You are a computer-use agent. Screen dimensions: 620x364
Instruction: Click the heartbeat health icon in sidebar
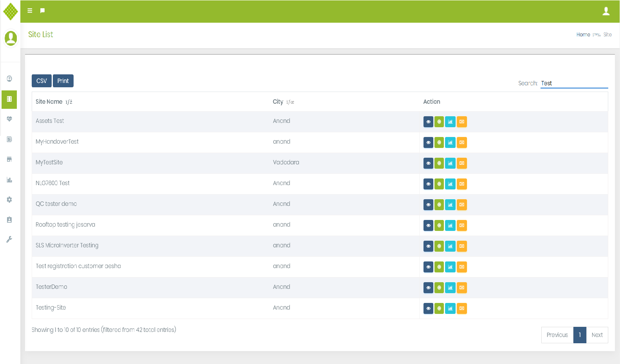9,119
